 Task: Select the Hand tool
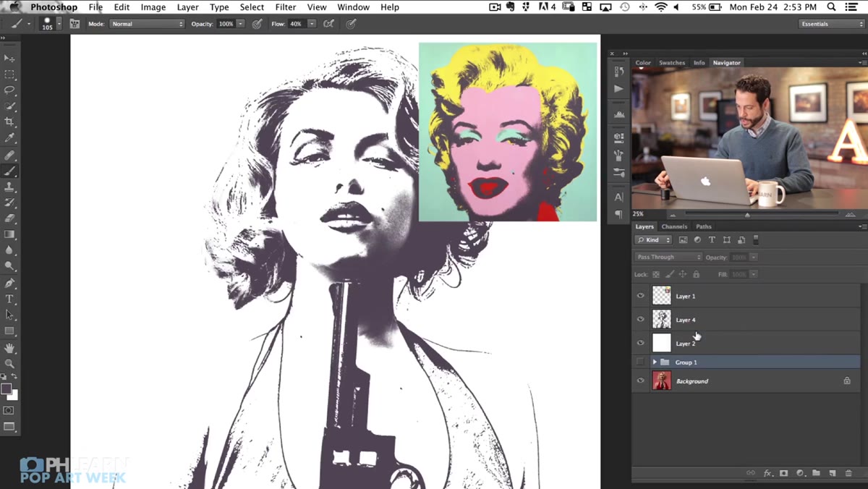pos(9,349)
